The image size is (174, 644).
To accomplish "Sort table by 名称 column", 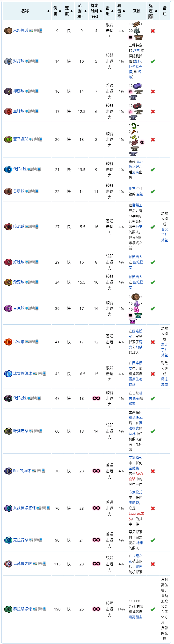I will [27, 11].
